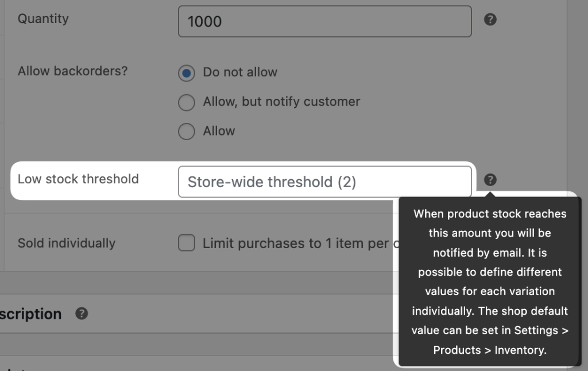Click the "Sold individually" label
The height and width of the screenshot is (371, 588).
click(x=67, y=243)
